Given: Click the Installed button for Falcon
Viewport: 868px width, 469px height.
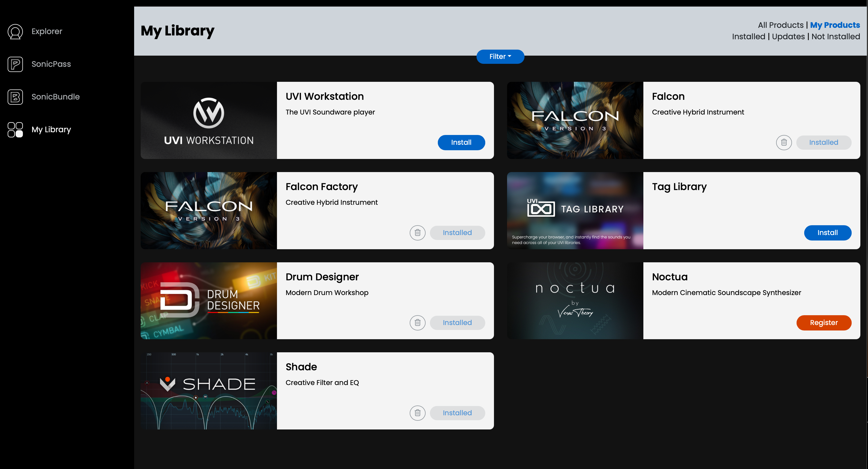Looking at the screenshot, I should pyautogui.click(x=824, y=143).
